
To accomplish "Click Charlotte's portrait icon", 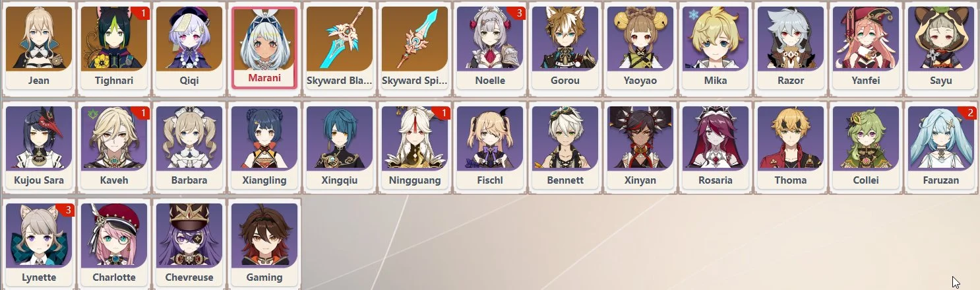I will click(114, 235).
